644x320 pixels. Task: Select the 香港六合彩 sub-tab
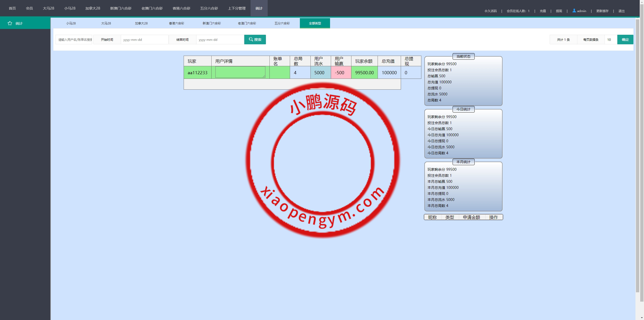point(176,23)
